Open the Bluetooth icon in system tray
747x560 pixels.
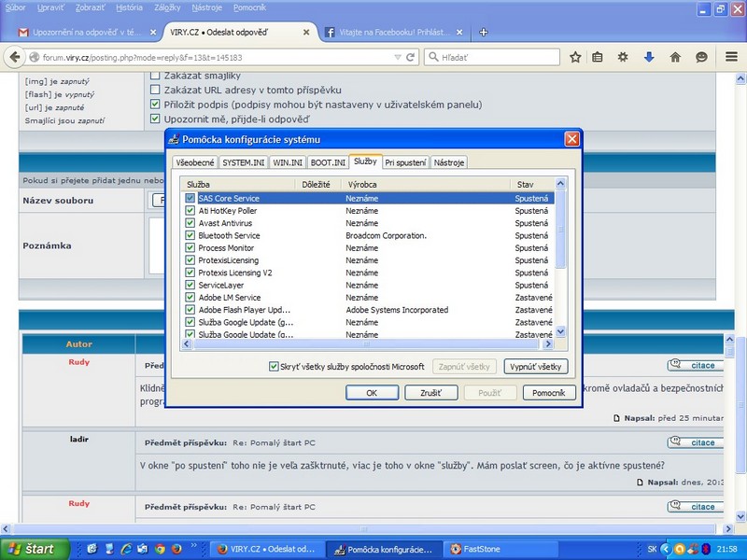(706, 549)
